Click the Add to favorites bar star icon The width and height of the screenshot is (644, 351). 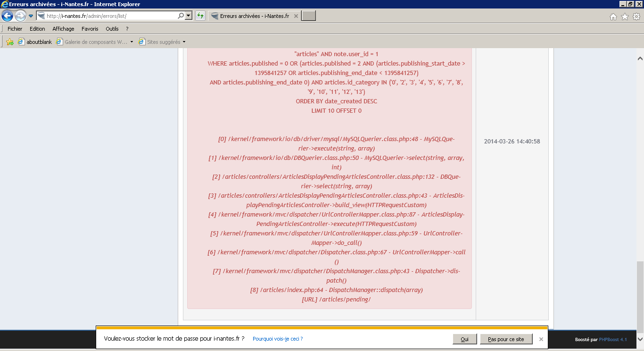pyautogui.click(x=10, y=42)
